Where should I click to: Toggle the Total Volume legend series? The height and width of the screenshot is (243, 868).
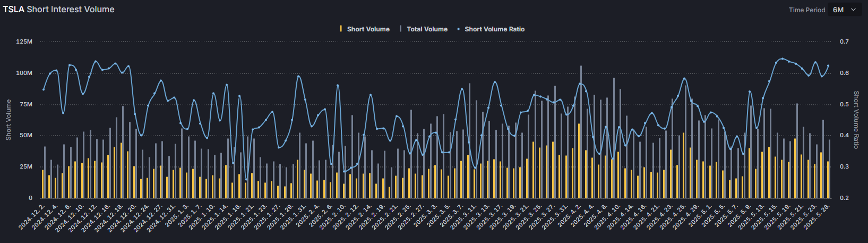click(x=424, y=29)
